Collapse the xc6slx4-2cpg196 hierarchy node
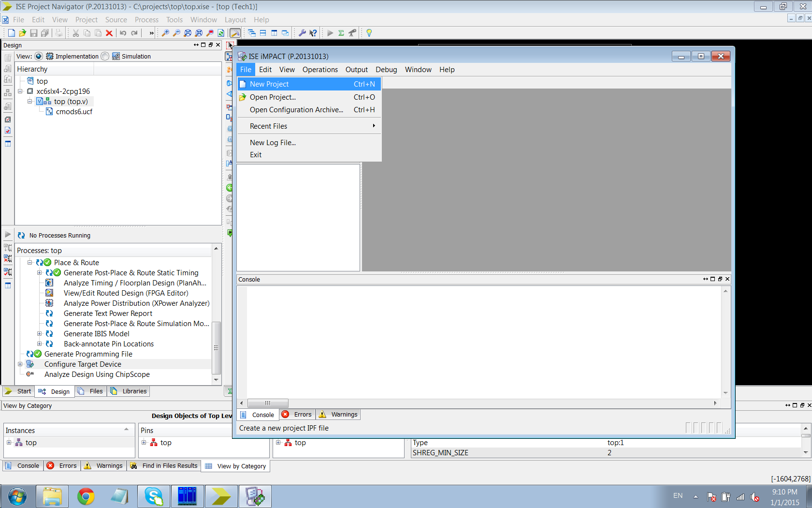 click(x=20, y=91)
